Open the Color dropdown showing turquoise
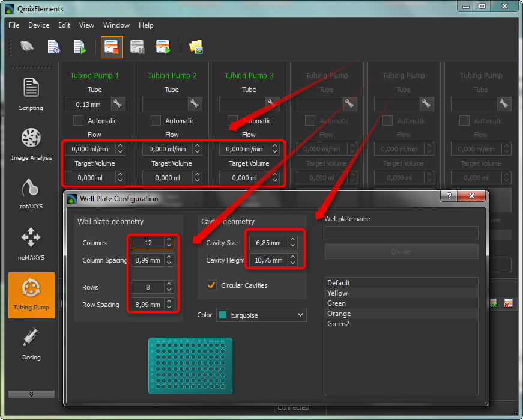The image size is (523, 420). (x=261, y=315)
